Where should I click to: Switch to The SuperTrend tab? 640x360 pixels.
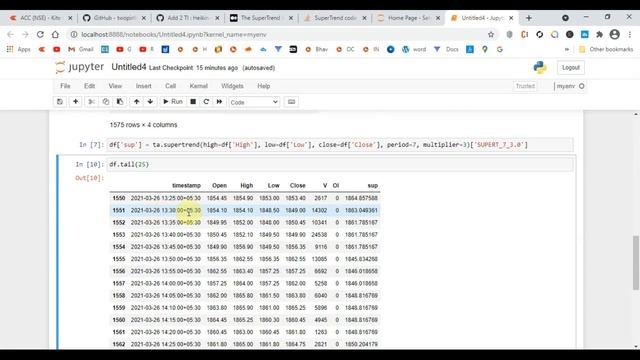(x=260, y=18)
